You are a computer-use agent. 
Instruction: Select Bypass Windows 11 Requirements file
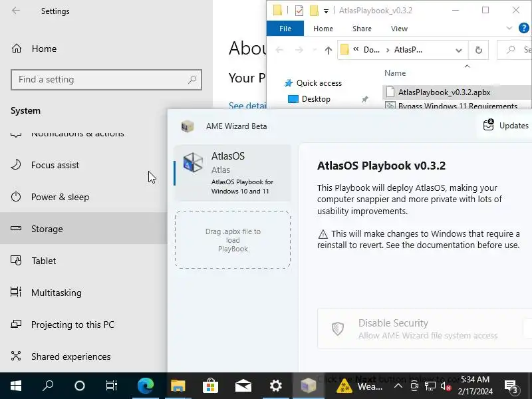(458, 106)
